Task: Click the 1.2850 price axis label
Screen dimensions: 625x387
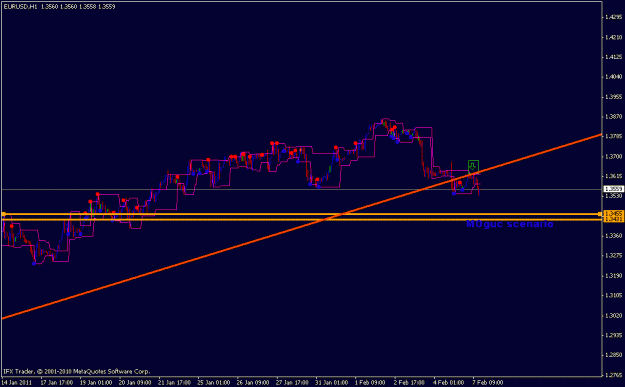Action: (x=613, y=355)
